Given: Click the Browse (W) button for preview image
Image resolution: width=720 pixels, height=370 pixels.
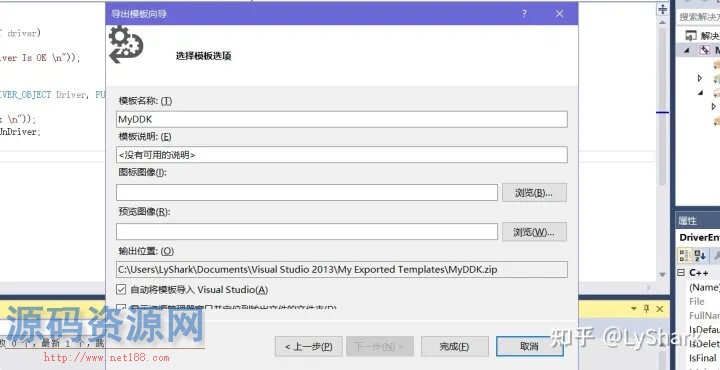Looking at the screenshot, I should point(534,232).
